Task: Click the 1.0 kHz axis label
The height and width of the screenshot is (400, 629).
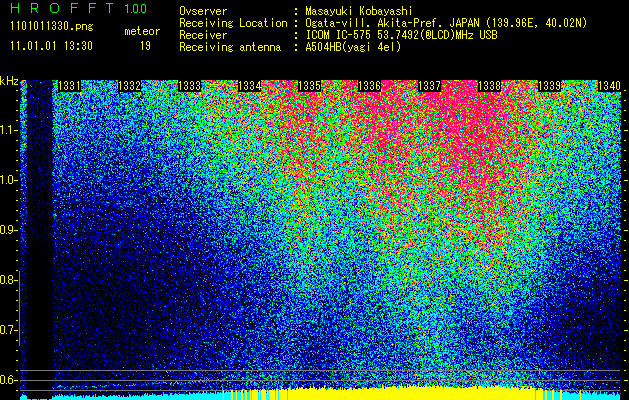Action: (x=8, y=180)
